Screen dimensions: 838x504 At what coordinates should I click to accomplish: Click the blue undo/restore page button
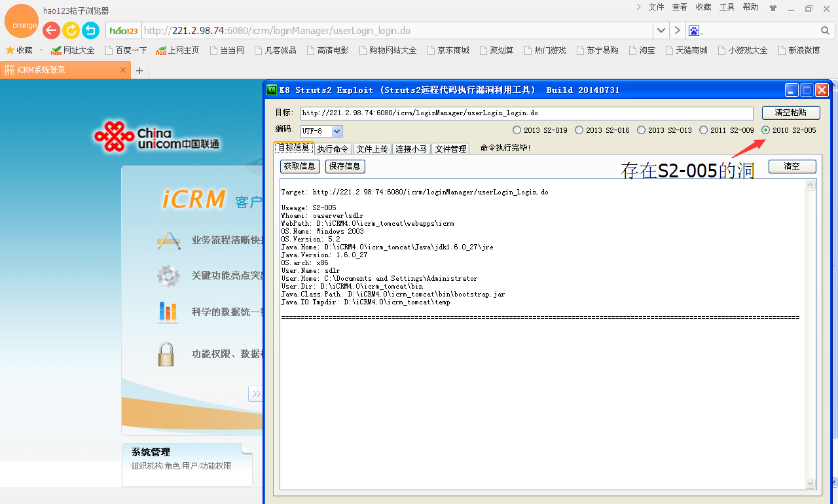[x=90, y=30]
